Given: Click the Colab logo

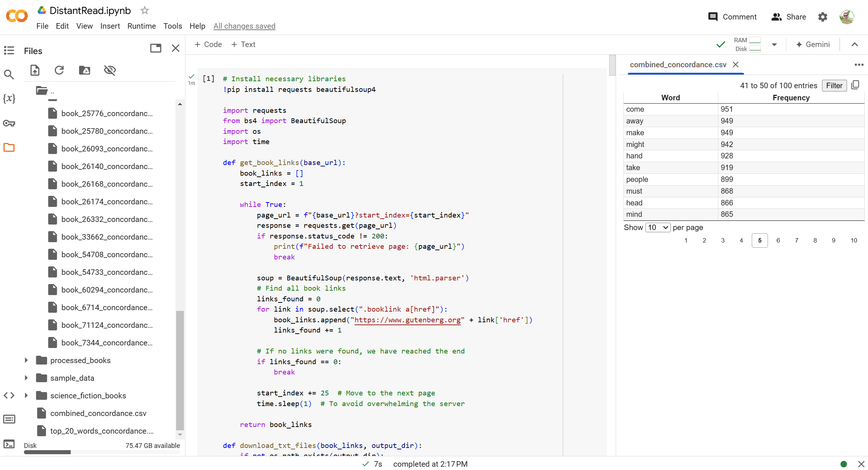Looking at the screenshot, I should coord(17,16).
